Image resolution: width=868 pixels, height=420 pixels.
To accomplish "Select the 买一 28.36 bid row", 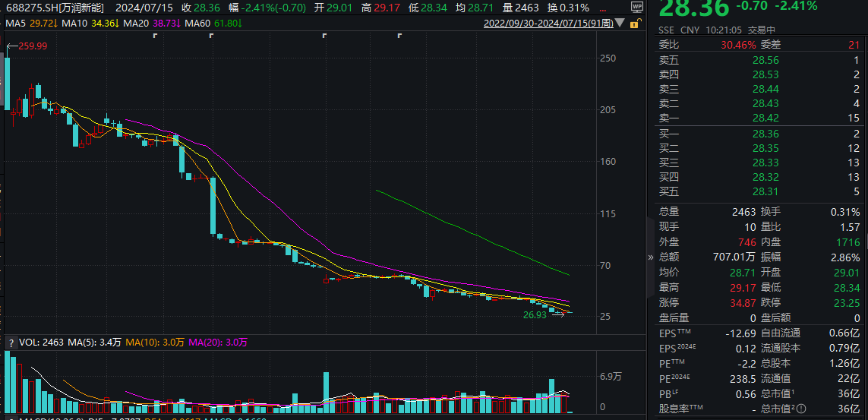I will (x=759, y=134).
